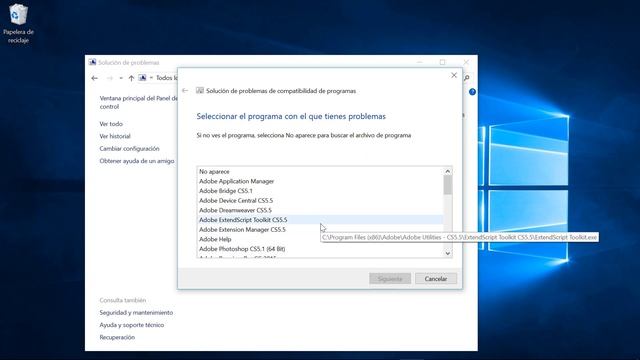Click Solución de problemas window title icon
Screen dimensions: 640x360
click(92, 62)
